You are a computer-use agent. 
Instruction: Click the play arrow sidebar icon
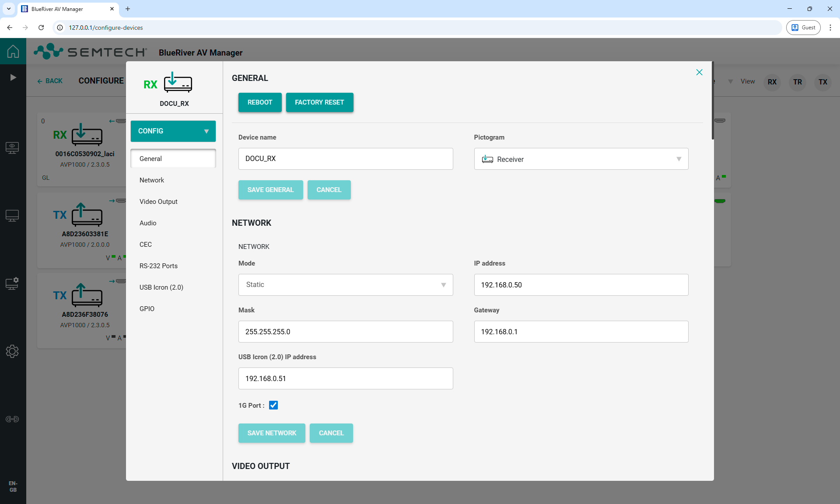(x=13, y=77)
